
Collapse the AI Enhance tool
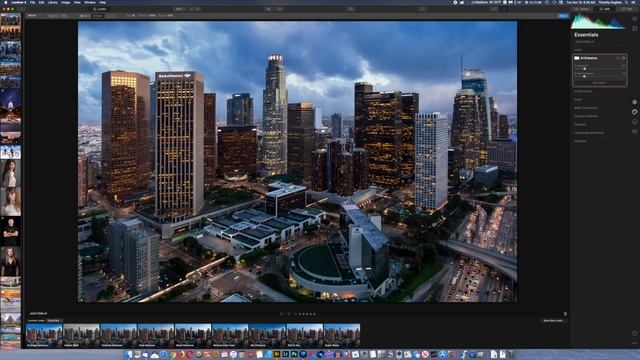pyautogui.click(x=588, y=58)
